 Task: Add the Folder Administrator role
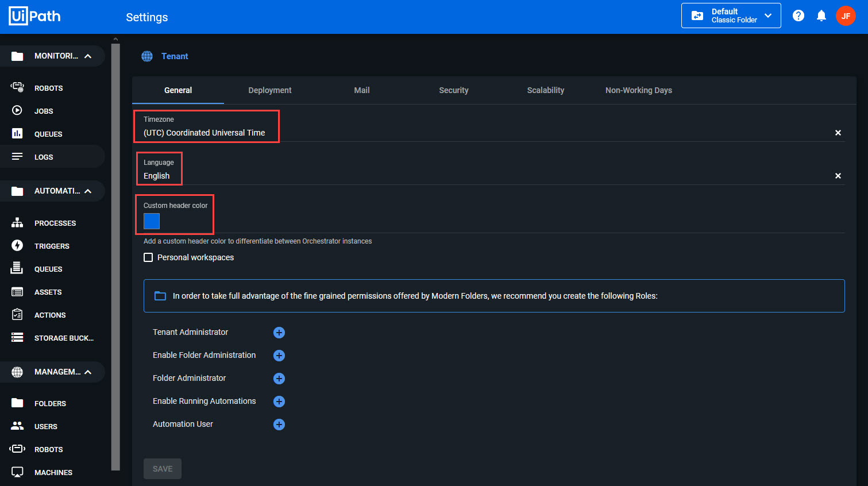[279, 379]
